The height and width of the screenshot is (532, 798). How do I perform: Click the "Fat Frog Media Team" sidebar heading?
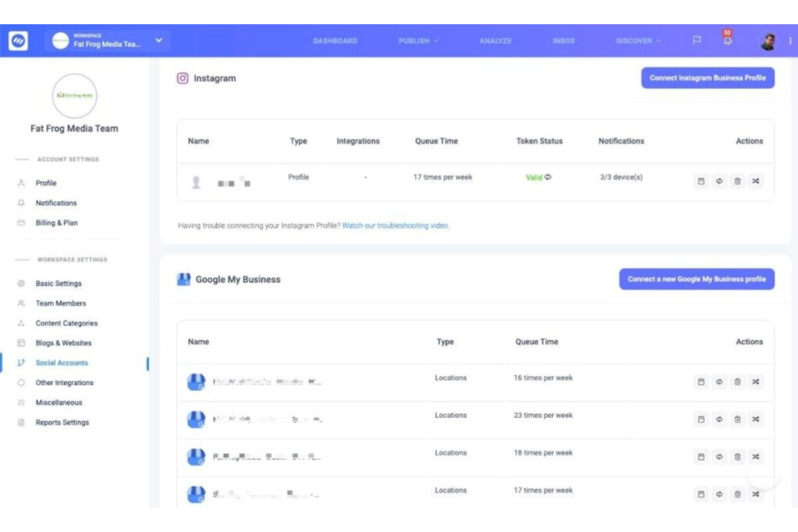tap(74, 129)
